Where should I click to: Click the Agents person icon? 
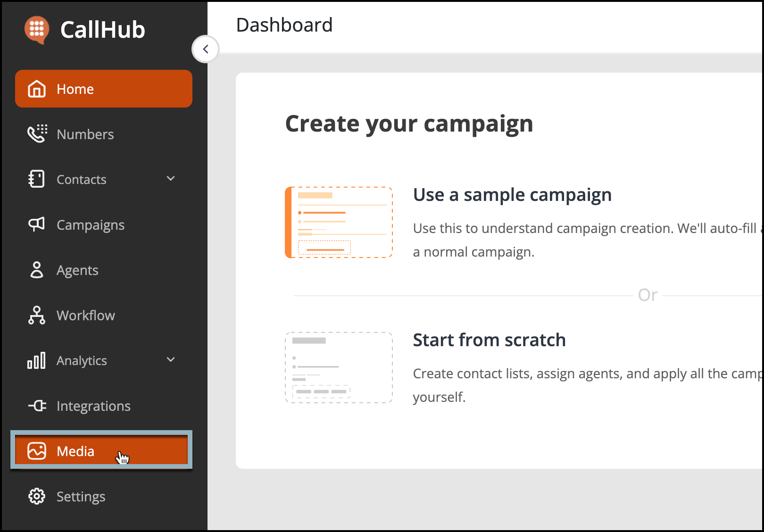37,270
